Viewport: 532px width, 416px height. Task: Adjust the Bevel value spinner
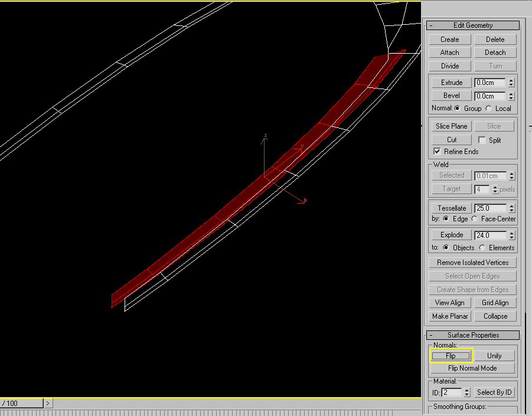pyautogui.click(x=511, y=96)
